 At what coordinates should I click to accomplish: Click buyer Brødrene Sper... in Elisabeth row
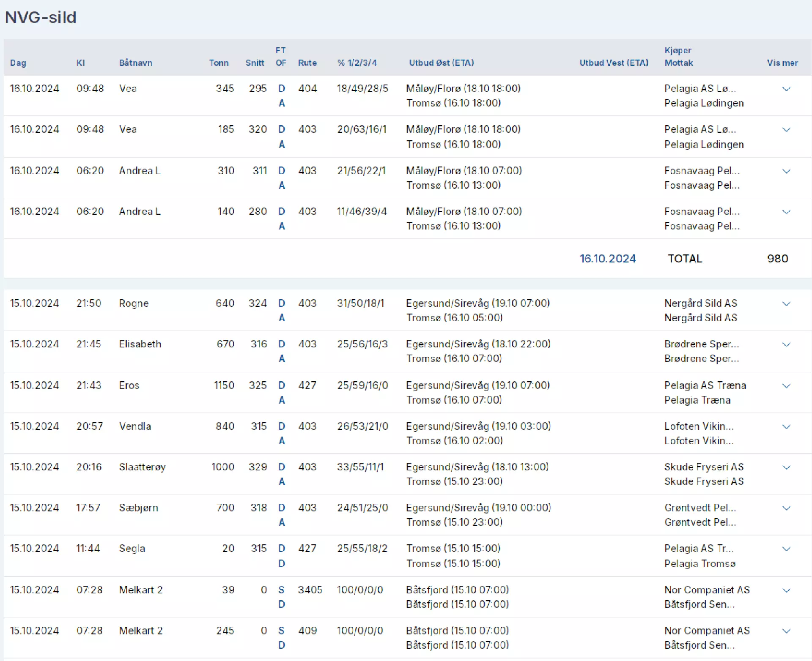point(701,344)
